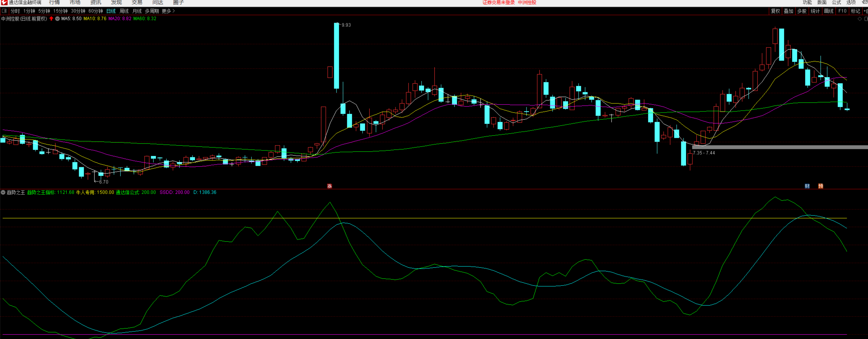Click D: 1386.36 value
The height and width of the screenshot is (339, 868).
pos(205,192)
